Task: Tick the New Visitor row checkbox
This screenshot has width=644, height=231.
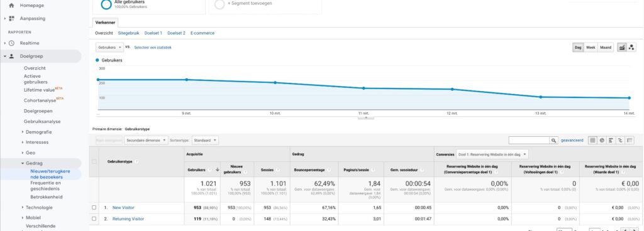Action: [x=94, y=208]
